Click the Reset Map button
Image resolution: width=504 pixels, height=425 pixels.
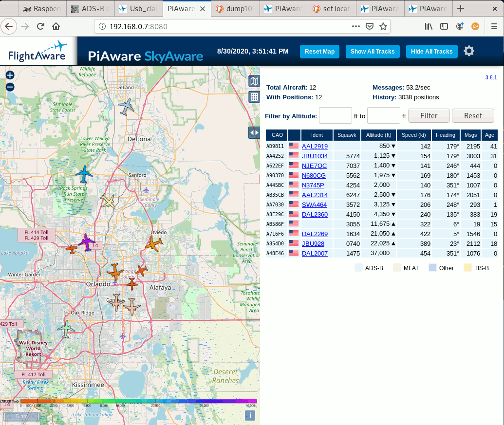(x=319, y=52)
